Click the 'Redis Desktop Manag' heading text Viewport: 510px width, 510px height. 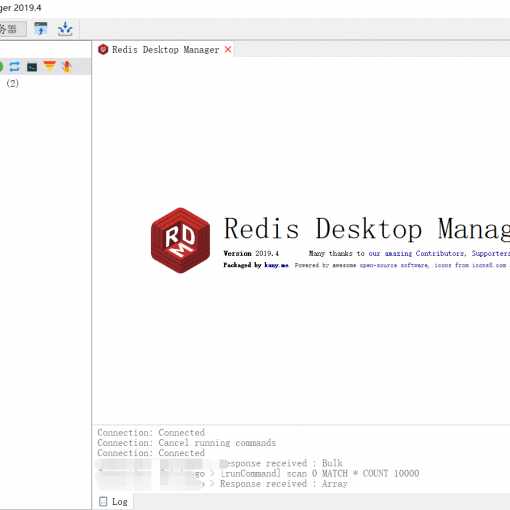click(367, 229)
